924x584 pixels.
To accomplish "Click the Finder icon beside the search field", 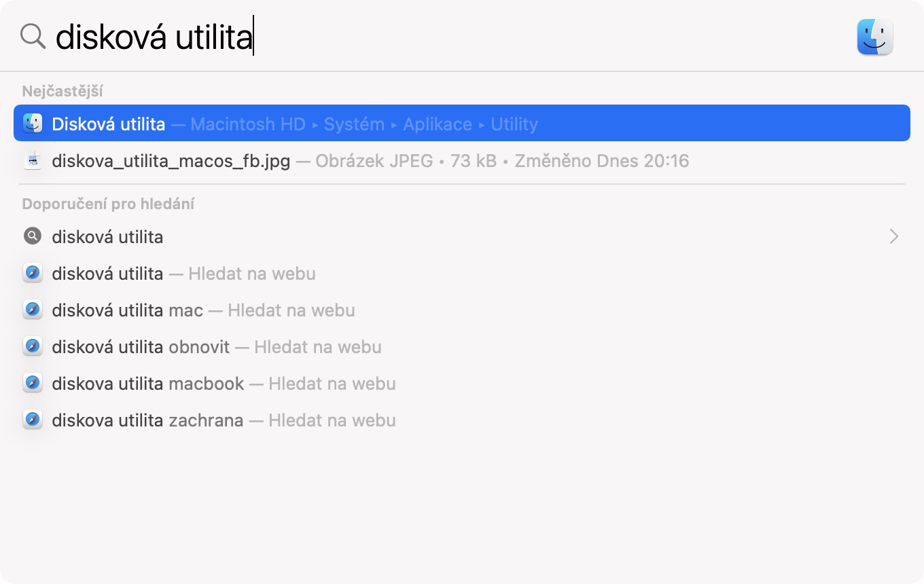I will click(x=875, y=37).
